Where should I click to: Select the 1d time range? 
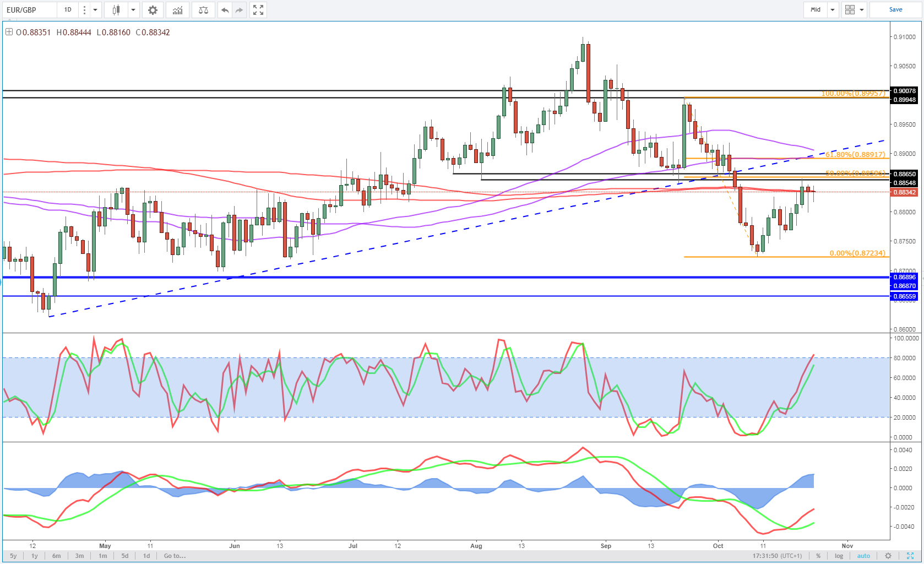(146, 556)
